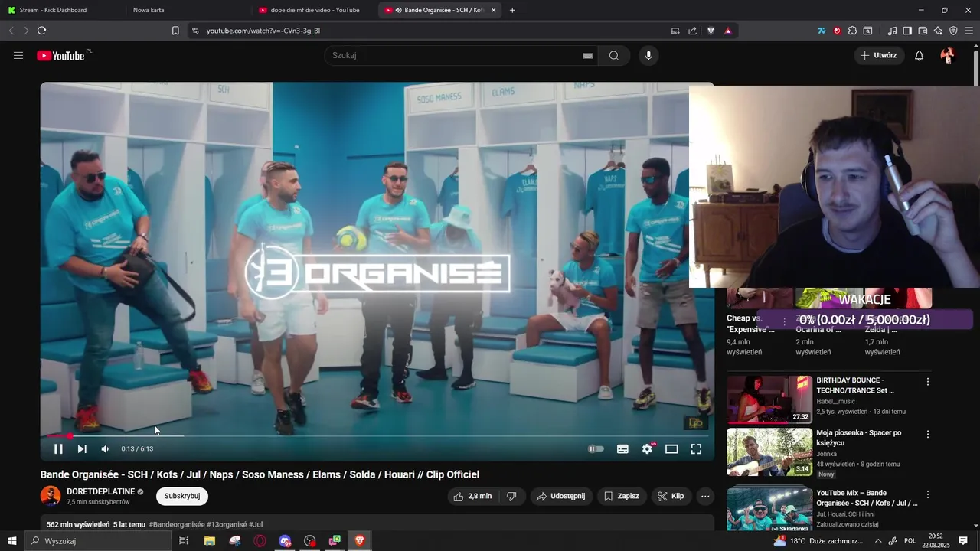Open Task View in the taskbar

183,541
